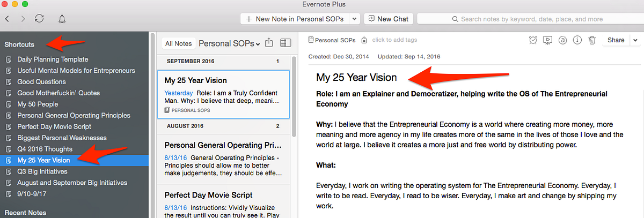Click the note icon beside 9/10-9/17
The width and height of the screenshot is (644, 218).
[8, 194]
